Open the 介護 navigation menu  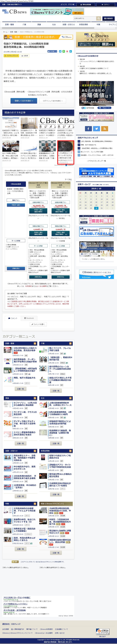[x=24, y=24]
